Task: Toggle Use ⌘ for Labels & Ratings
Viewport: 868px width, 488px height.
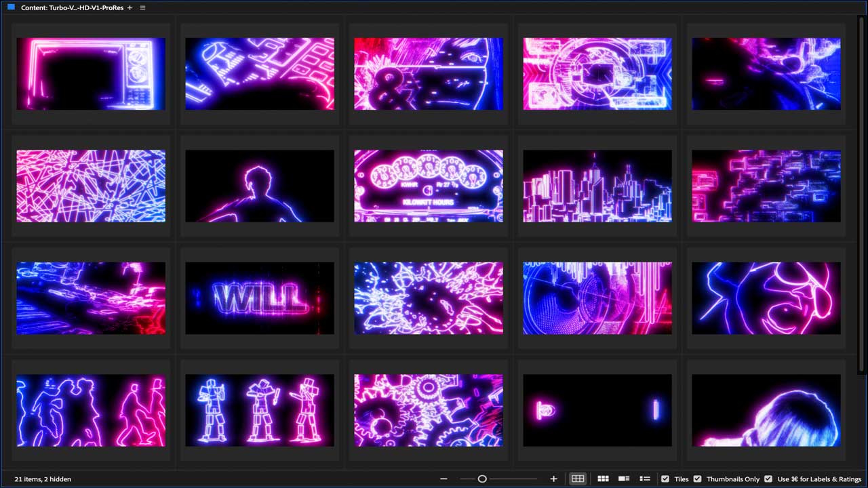Action: [x=768, y=479]
